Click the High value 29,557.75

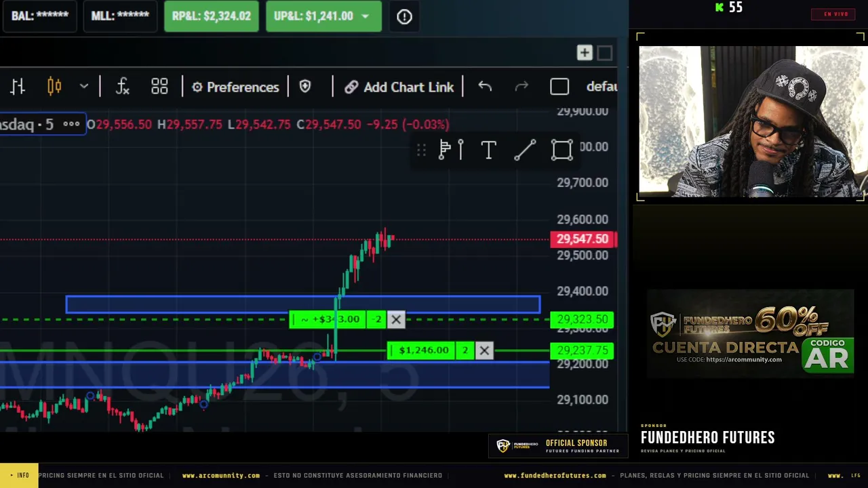(195, 124)
